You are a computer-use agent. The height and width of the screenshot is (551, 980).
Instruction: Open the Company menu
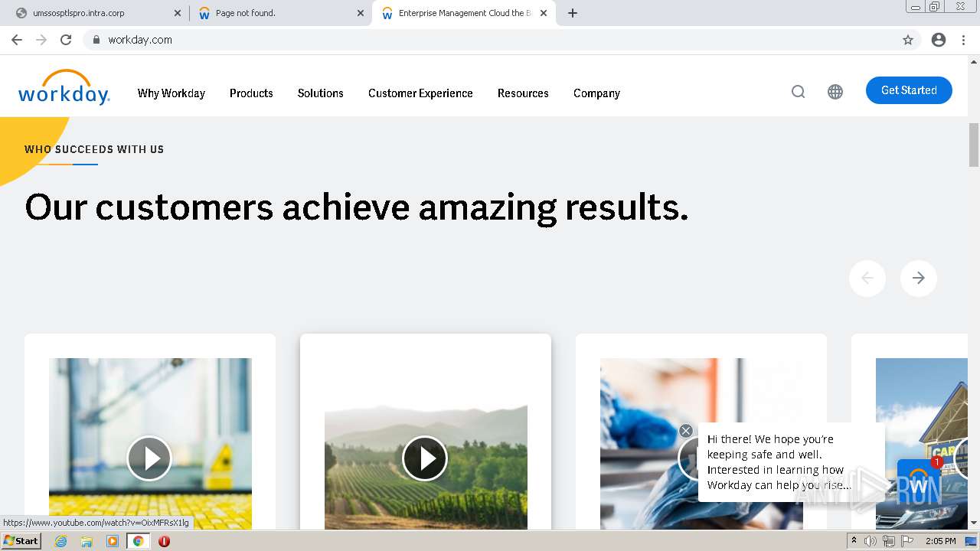pos(596,93)
